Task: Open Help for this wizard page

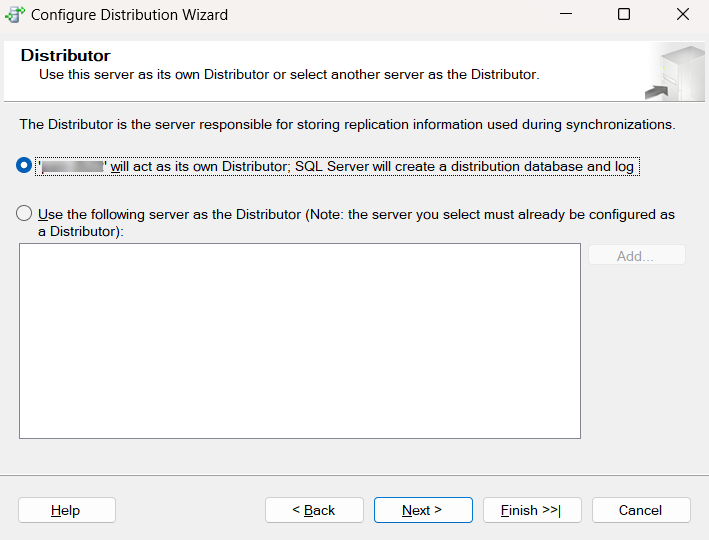Action: (66, 510)
